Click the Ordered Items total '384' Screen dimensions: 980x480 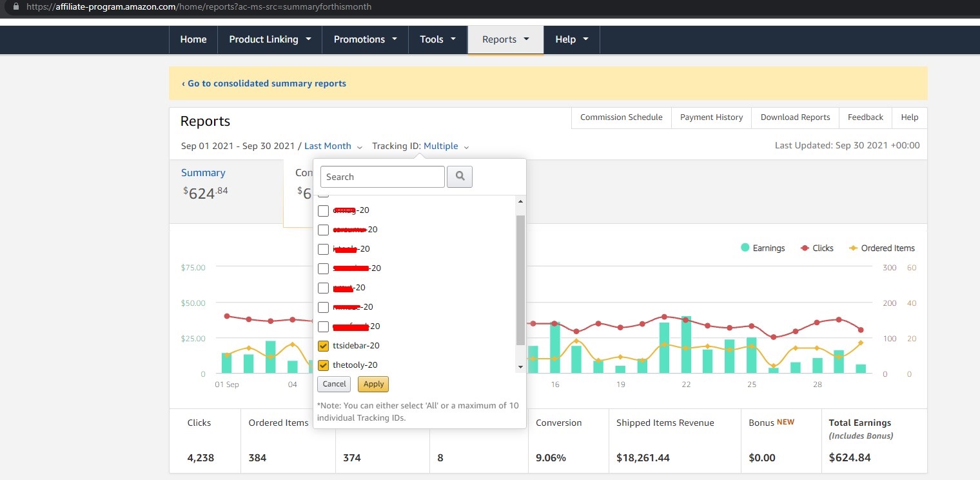[x=257, y=458]
